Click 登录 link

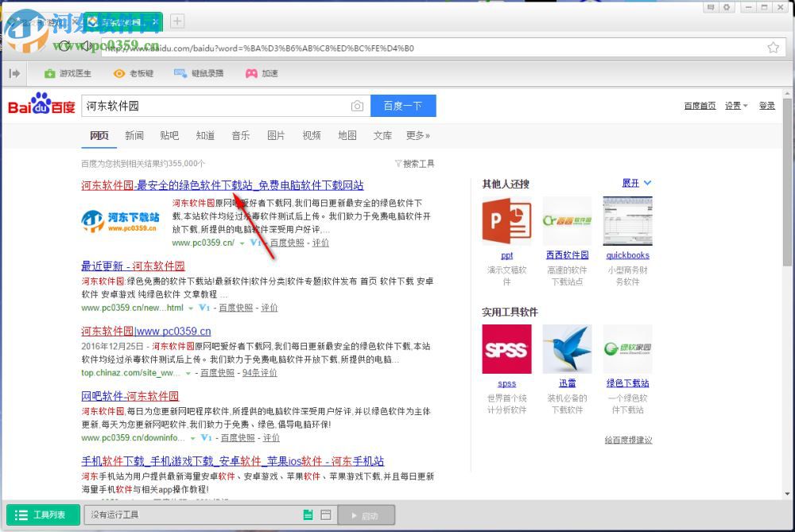click(766, 106)
